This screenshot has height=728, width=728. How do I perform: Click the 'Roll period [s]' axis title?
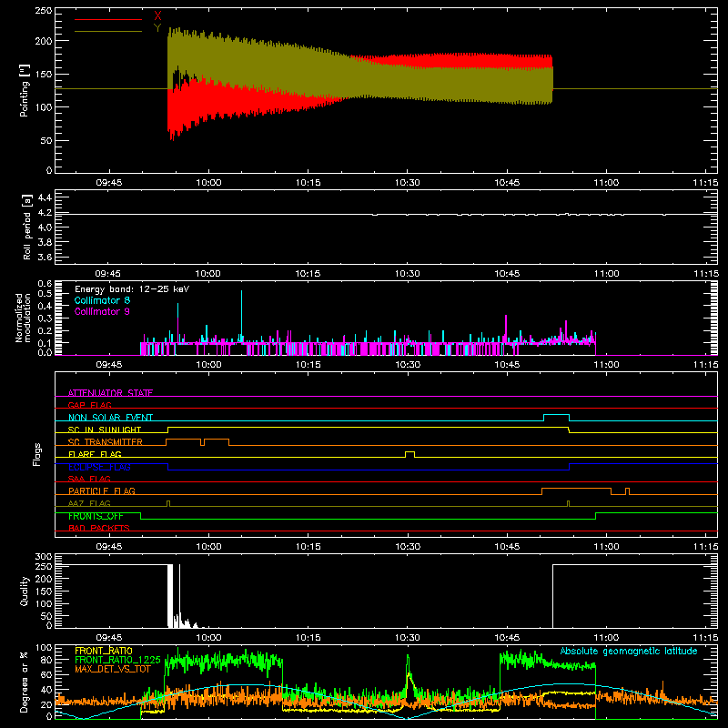(27, 227)
